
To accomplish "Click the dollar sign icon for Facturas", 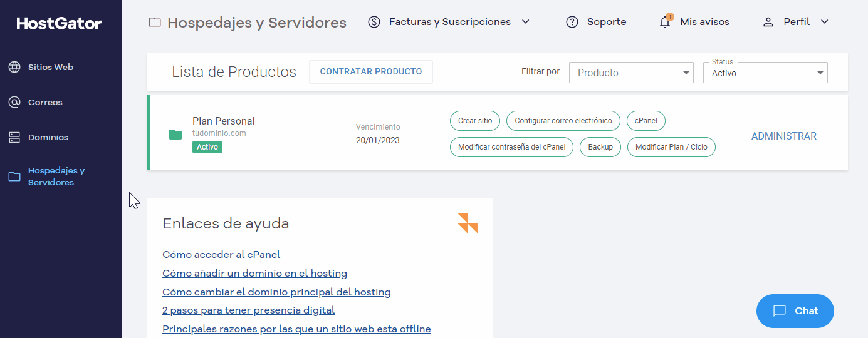I will click(374, 22).
